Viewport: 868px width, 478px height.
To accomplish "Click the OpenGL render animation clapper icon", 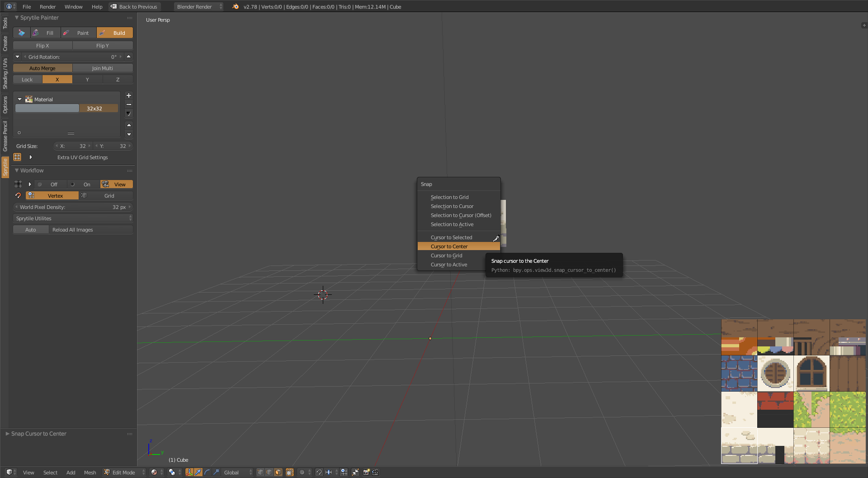I will click(x=375, y=472).
